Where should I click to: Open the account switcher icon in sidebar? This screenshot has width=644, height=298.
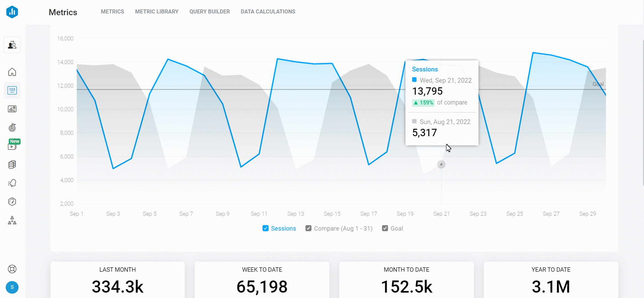[12, 45]
